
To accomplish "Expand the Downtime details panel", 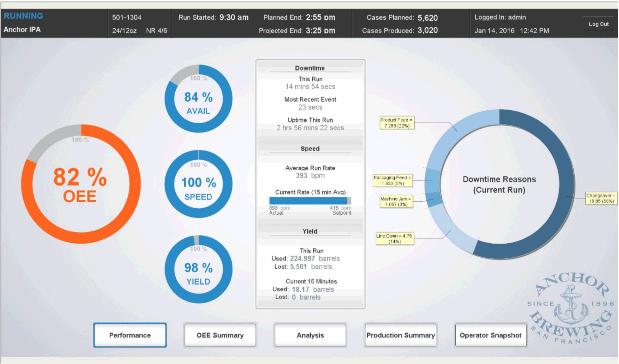I will [x=310, y=68].
